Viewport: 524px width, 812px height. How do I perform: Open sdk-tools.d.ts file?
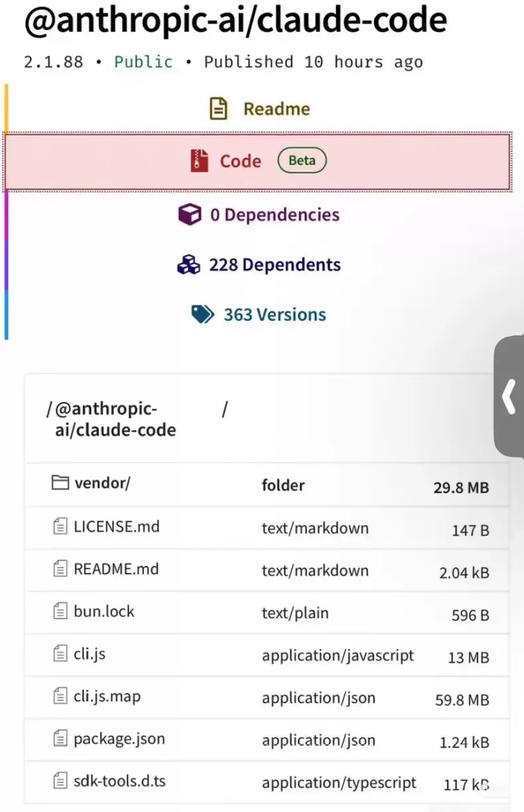pos(119,781)
